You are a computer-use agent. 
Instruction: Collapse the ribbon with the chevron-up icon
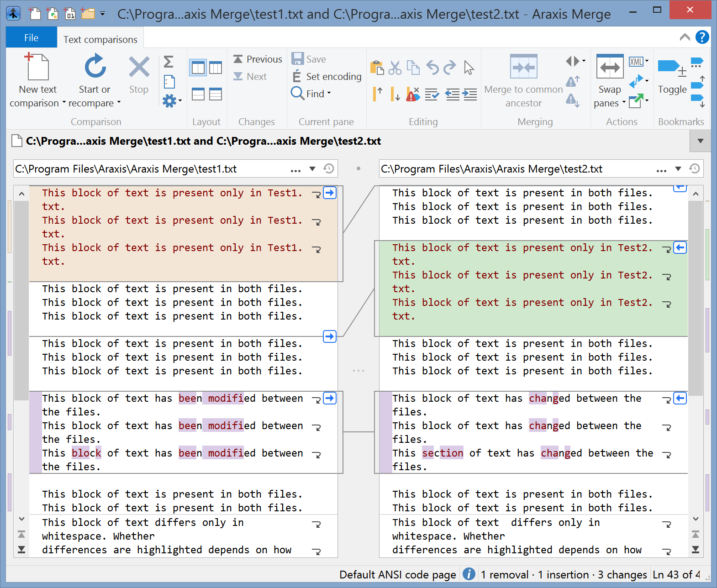(x=685, y=37)
